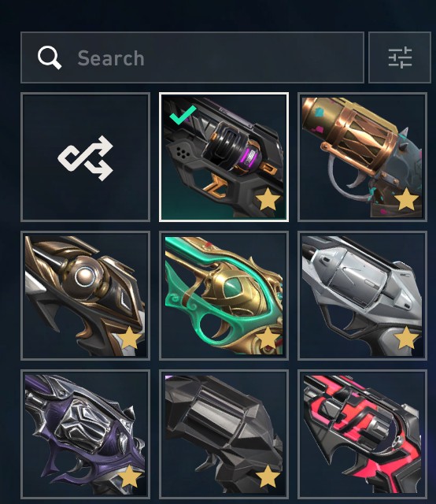This screenshot has width=436, height=504.
Task: Toggle favorite star on black-purple equipped skin
Action: (x=268, y=199)
